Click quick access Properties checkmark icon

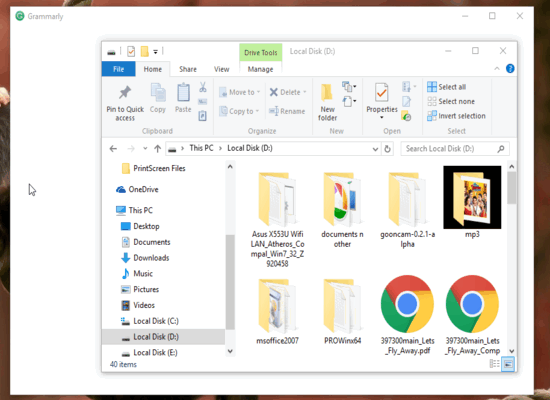click(131, 52)
